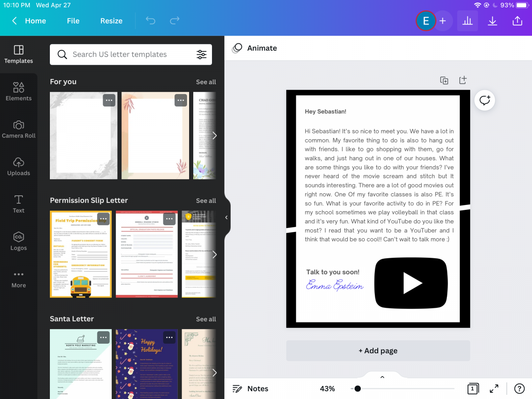Viewport: 532px width, 399px height.
Task: Select the North Pole Marketing template
Action: 81,364
